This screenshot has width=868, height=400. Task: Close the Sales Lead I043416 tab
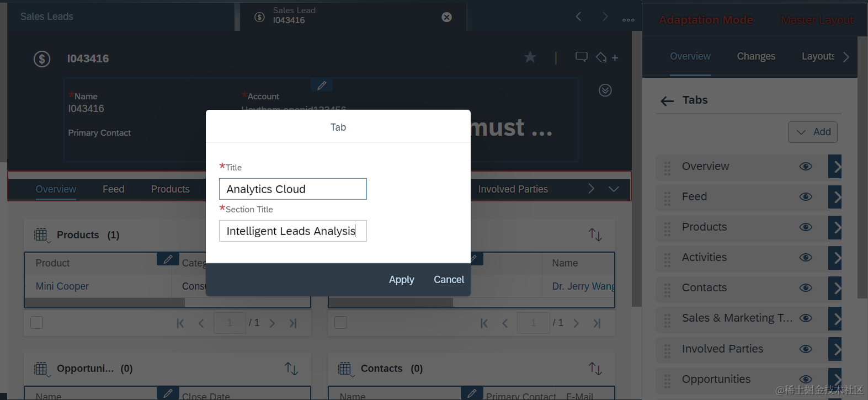(447, 17)
